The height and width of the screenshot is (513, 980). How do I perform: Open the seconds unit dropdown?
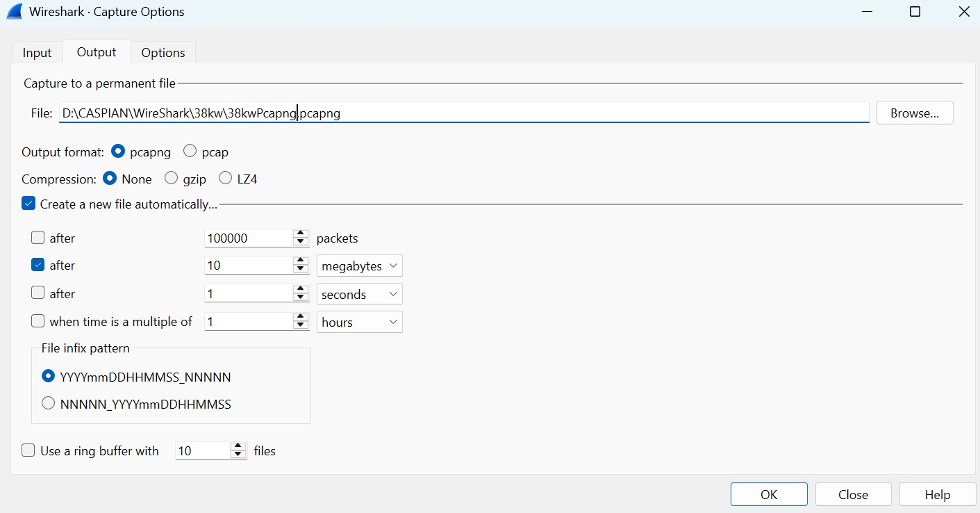(x=359, y=293)
